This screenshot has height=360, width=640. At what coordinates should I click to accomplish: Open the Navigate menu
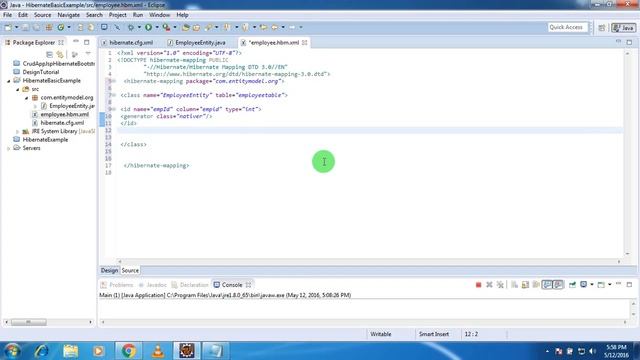click(x=69, y=15)
